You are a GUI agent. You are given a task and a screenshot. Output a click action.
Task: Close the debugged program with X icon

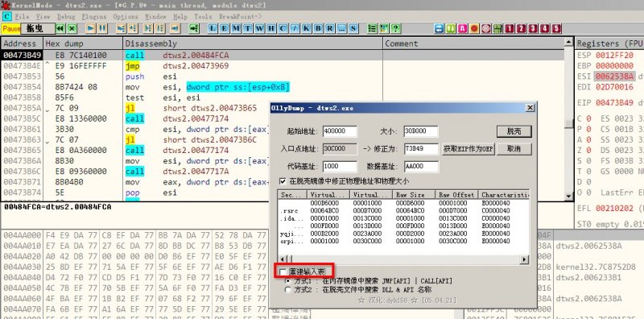pos(72,28)
